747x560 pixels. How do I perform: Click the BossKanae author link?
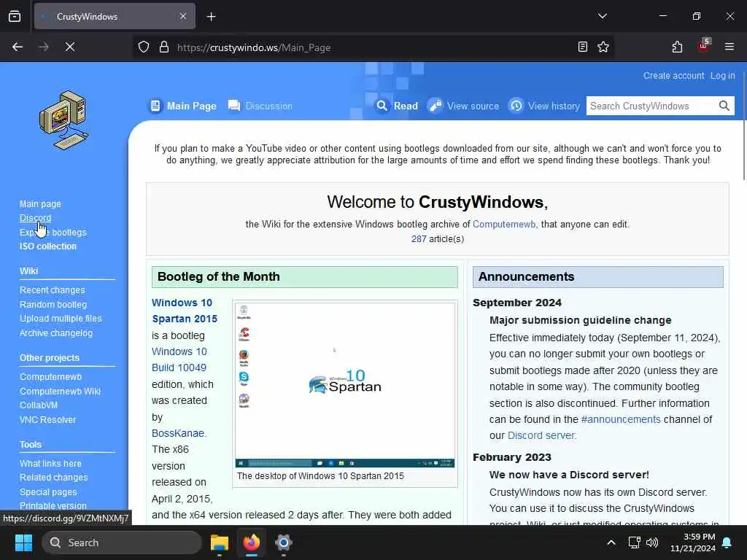click(178, 433)
